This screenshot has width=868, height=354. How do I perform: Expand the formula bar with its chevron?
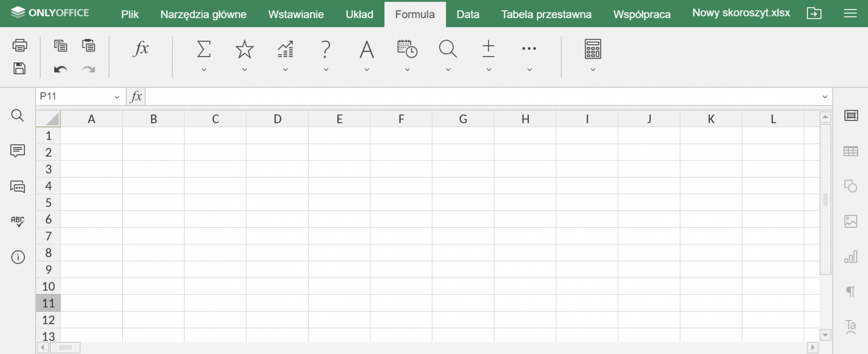pyautogui.click(x=824, y=96)
